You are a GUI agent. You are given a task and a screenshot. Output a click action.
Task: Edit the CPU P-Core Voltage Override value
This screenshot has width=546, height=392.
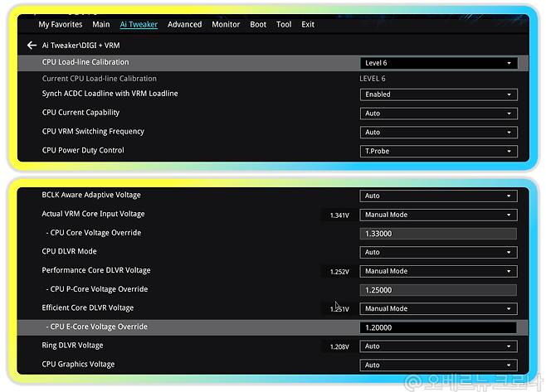[438, 290]
